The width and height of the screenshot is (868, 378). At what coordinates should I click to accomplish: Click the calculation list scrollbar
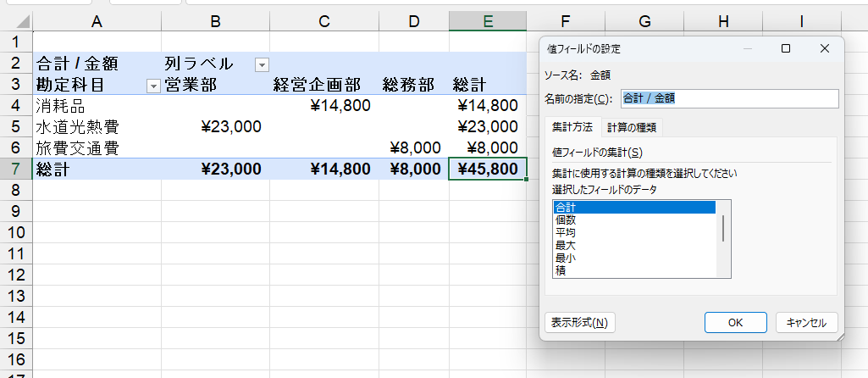723,229
